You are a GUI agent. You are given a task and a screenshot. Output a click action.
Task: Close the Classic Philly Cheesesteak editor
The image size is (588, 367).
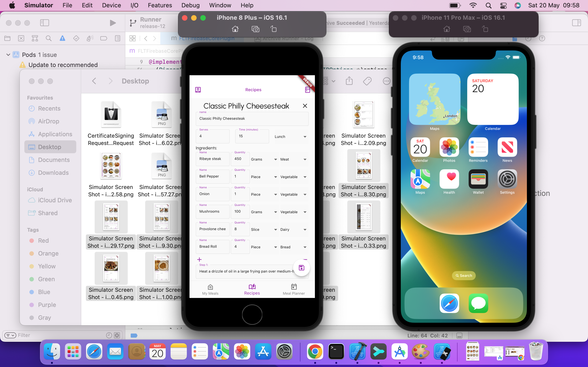click(x=305, y=106)
